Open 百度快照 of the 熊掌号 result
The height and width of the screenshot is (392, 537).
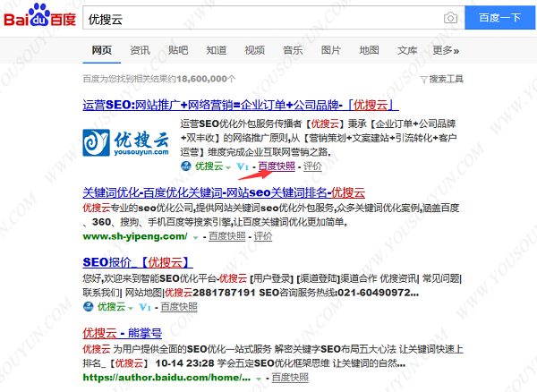pyautogui.click(x=290, y=378)
